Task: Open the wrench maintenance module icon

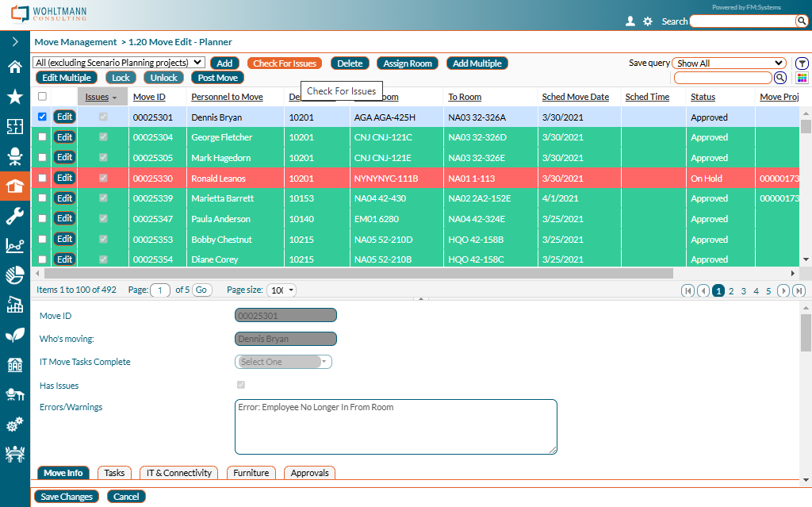Action: tap(14, 216)
